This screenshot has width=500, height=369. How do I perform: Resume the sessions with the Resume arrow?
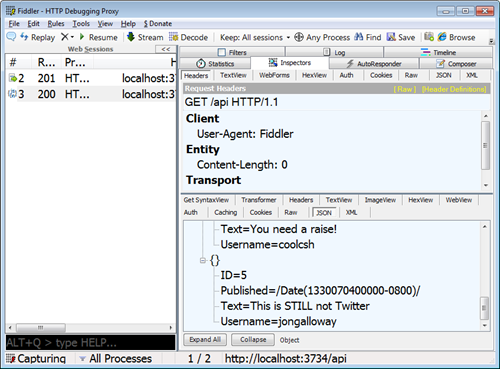82,37
